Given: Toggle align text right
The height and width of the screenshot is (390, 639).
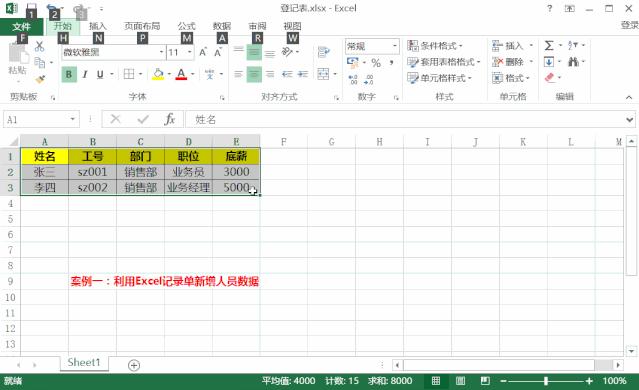Looking at the screenshot, I should click(x=270, y=74).
